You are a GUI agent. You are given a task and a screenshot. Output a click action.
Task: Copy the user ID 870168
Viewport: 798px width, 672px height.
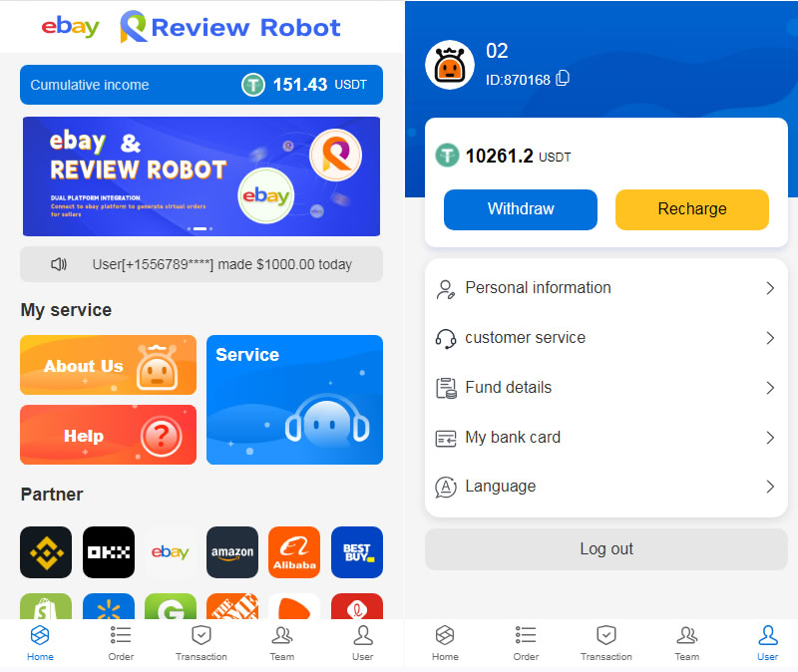(563, 79)
